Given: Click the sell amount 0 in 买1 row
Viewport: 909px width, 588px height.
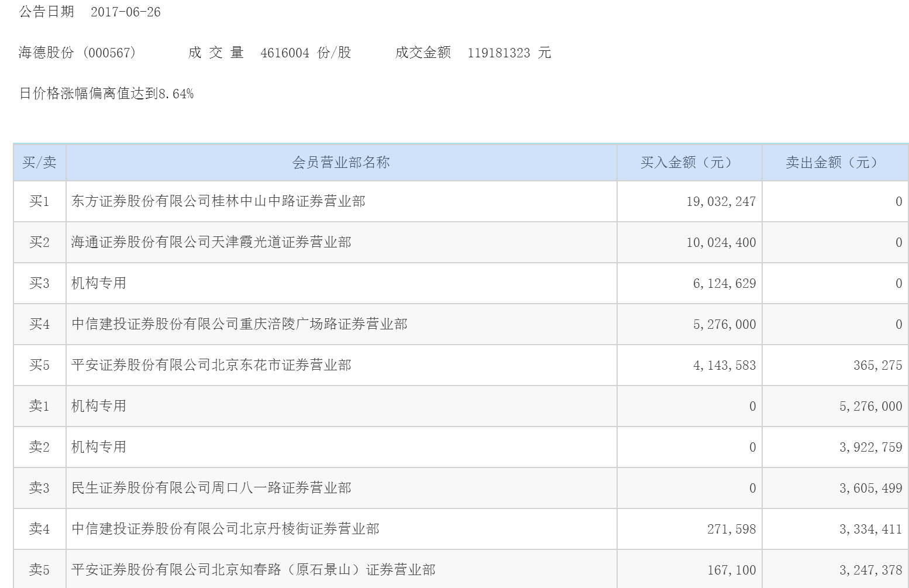Looking at the screenshot, I should [x=899, y=202].
